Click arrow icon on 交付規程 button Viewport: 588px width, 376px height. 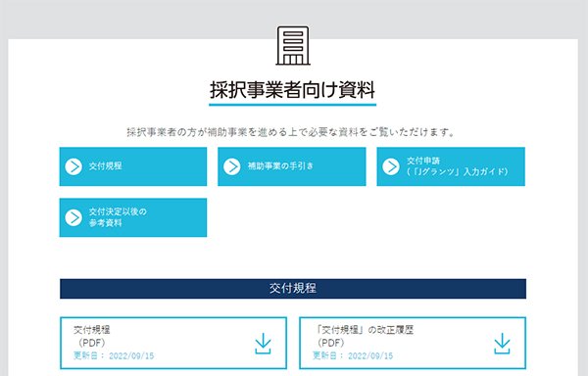click(73, 166)
